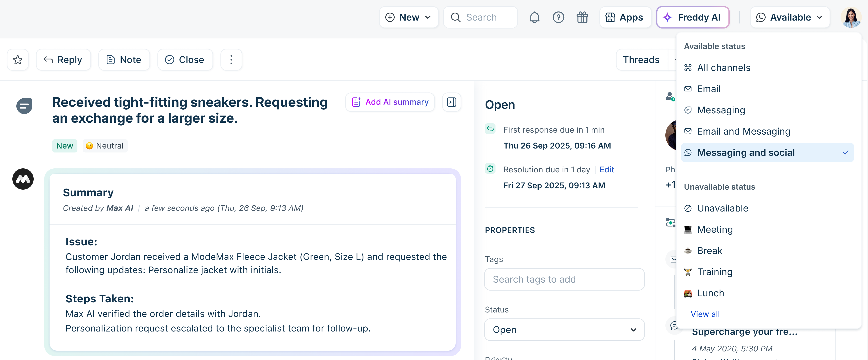Set availability to All channels

click(x=724, y=68)
